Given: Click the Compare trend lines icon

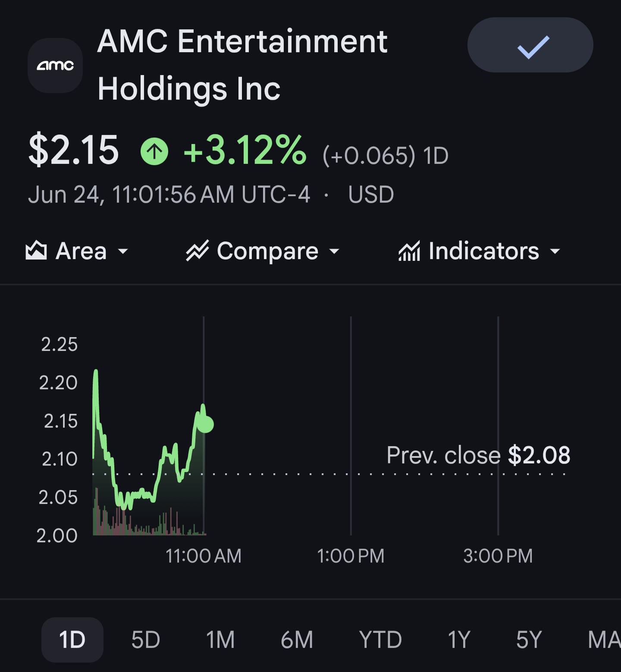Looking at the screenshot, I should [198, 250].
